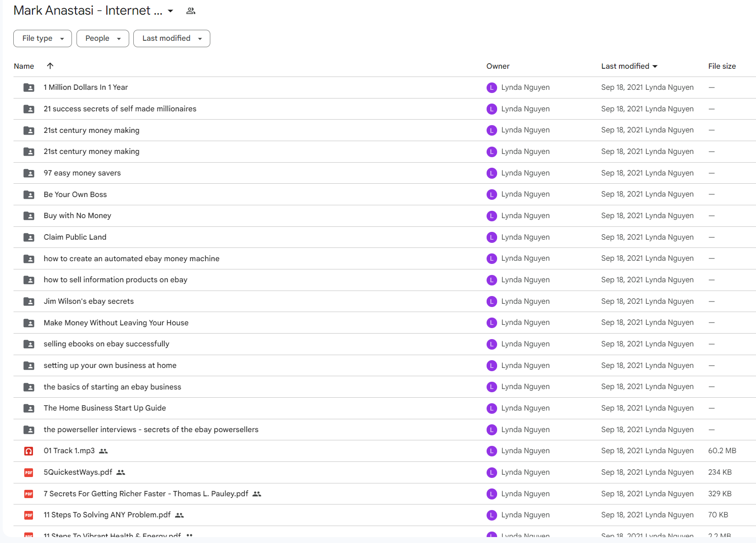This screenshot has height=543, width=756.
Task: Select folder icon for 21 success secrets
Action: (29, 109)
